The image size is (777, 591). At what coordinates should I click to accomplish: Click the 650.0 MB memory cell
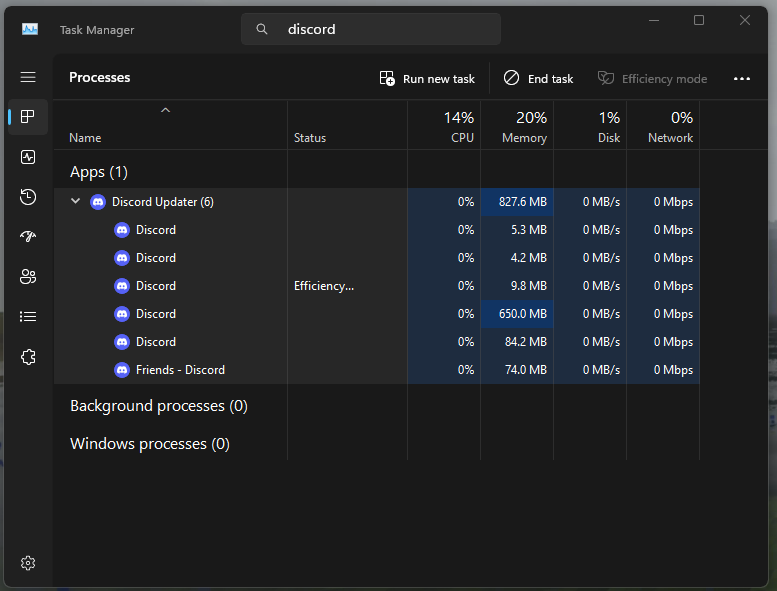coord(517,314)
